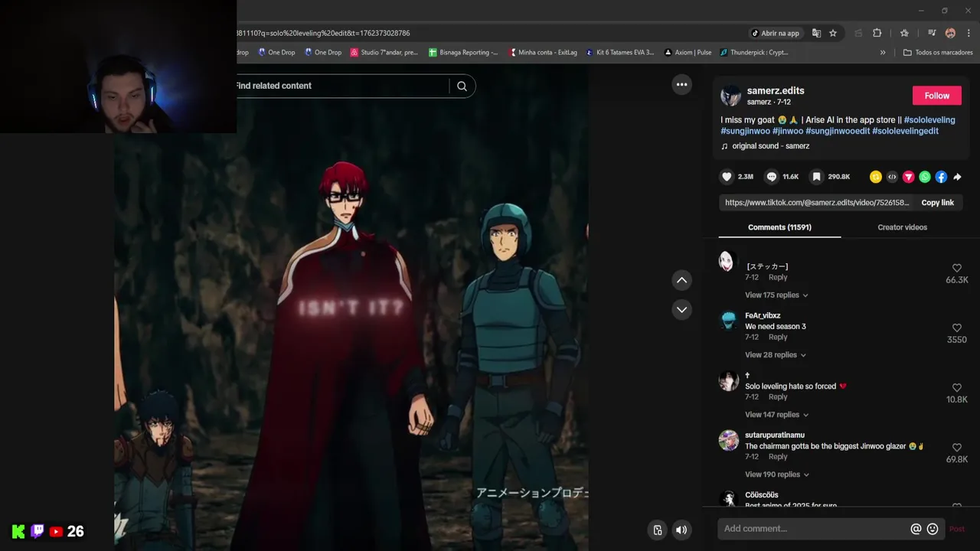980x551 pixels.
Task: Like sutarupuratinamu's comment
Action: point(956,447)
